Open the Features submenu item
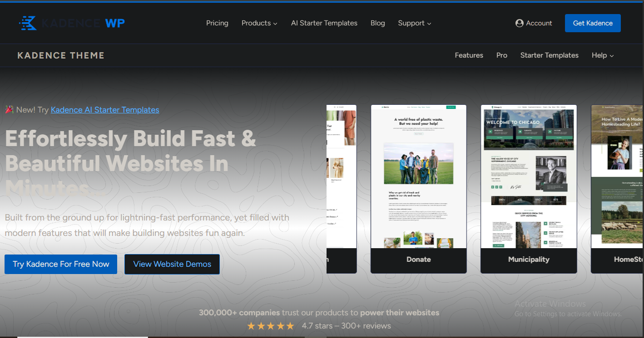 point(469,55)
